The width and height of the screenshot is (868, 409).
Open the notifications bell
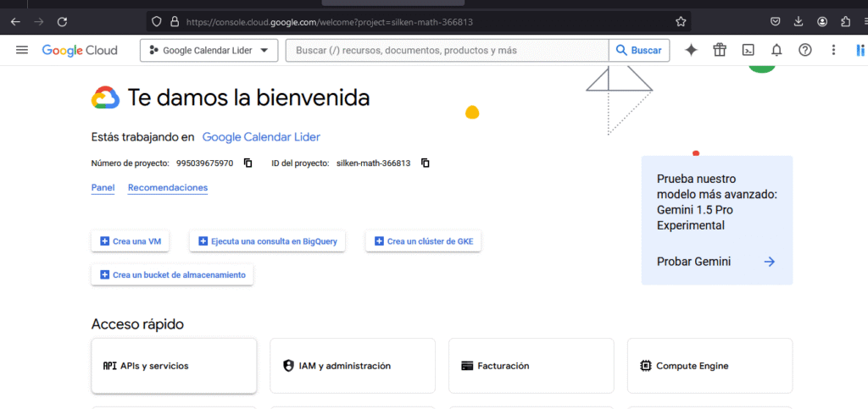[776, 51]
